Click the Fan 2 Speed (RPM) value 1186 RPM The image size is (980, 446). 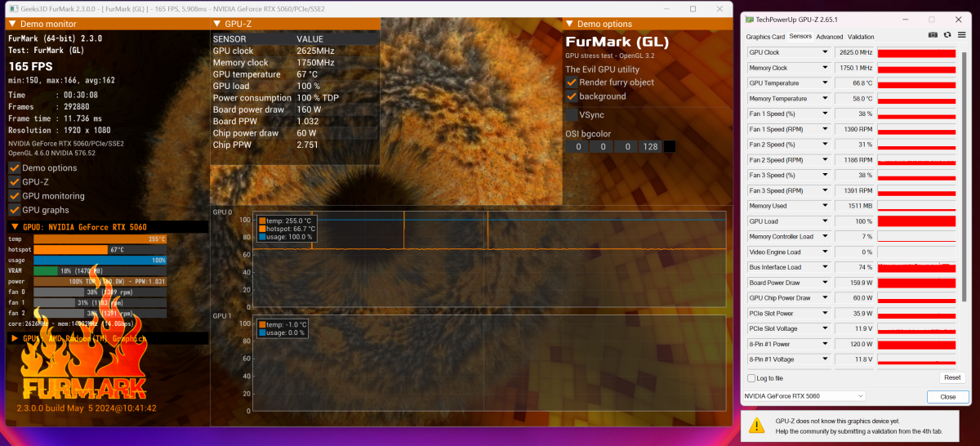click(x=854, y=160)
